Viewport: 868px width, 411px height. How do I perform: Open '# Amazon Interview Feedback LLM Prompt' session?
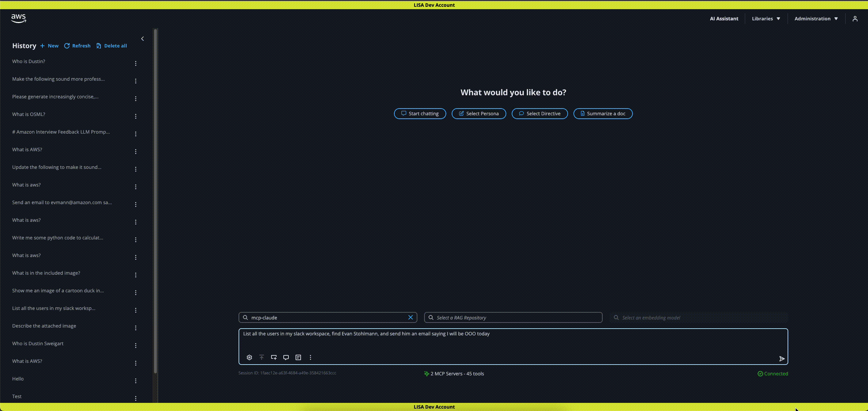click(61, 132)
